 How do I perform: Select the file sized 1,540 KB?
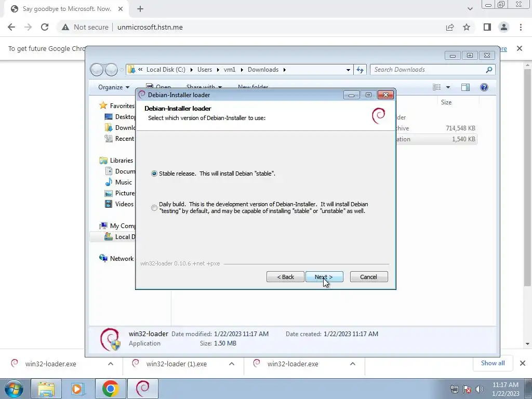(x=463, y=139)
